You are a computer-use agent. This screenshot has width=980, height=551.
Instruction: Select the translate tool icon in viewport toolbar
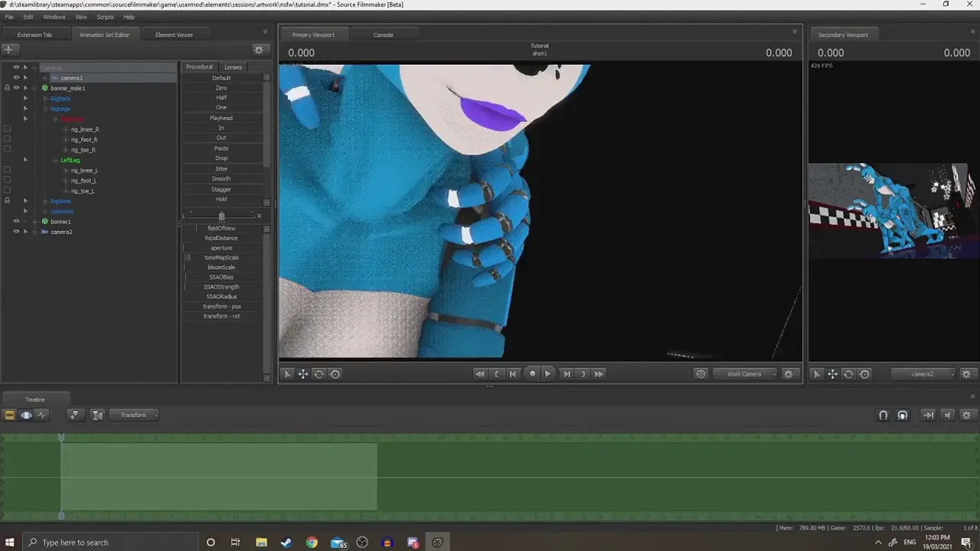click(x=303, y=373)
